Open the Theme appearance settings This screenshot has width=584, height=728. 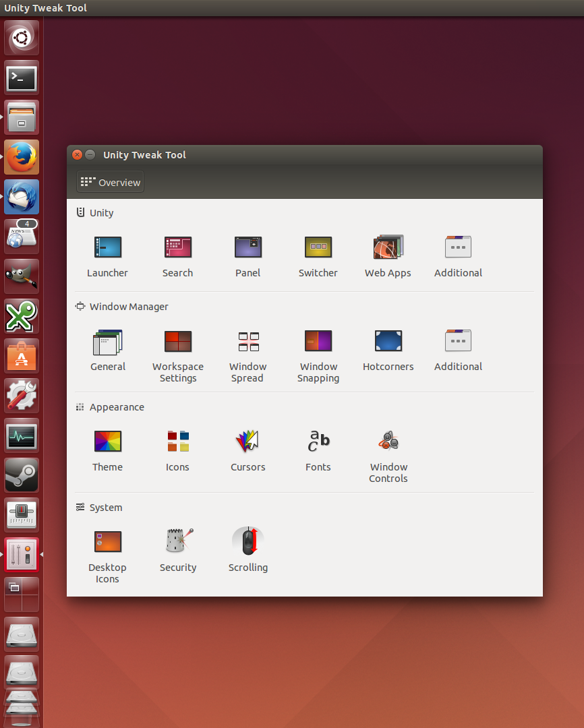point(108,442)
